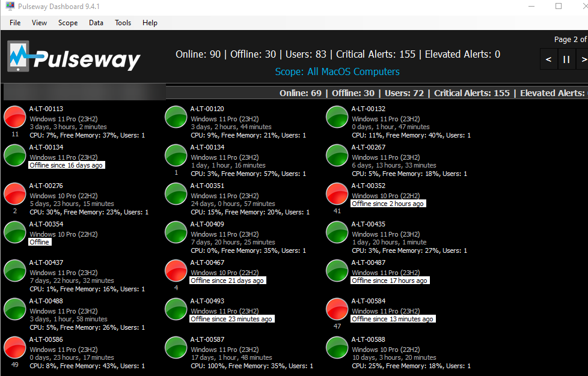
Task: Click the A-LT-00113 computer name
Action: (46, 109)
